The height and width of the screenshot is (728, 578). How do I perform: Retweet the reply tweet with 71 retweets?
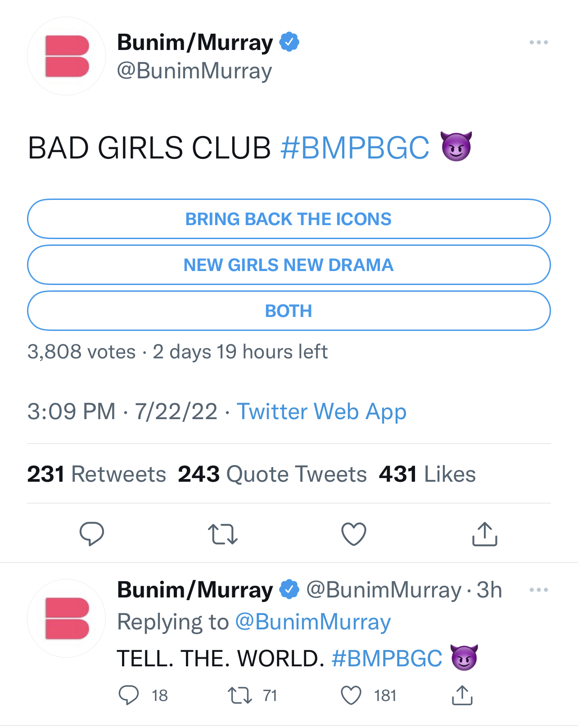240,695
